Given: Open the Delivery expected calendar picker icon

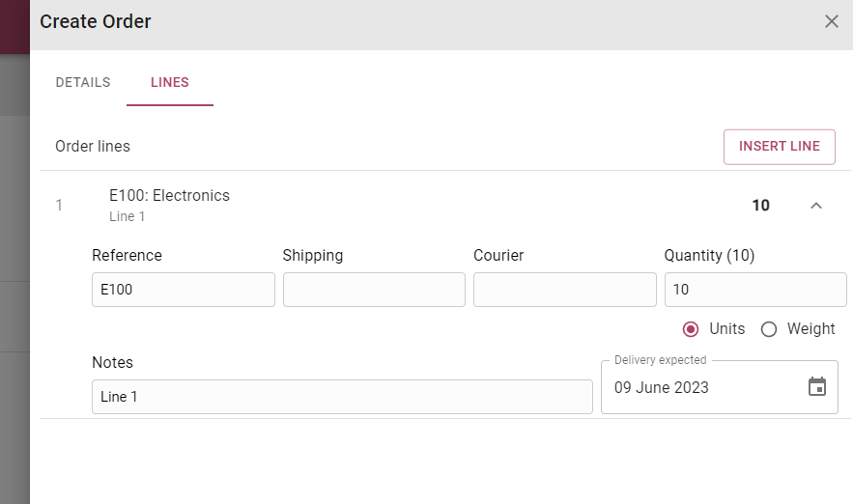Looking at the screenshot, I should (x=816, y=386).
